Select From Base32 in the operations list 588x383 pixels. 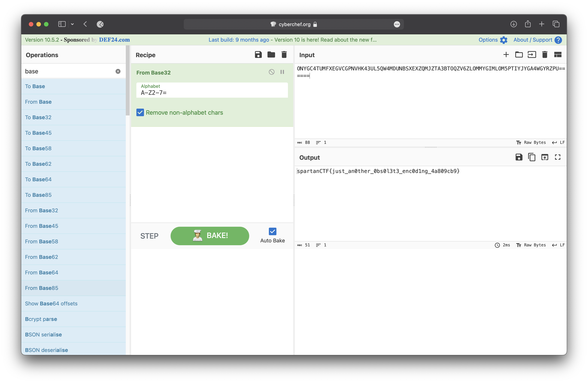click(41, 210)
